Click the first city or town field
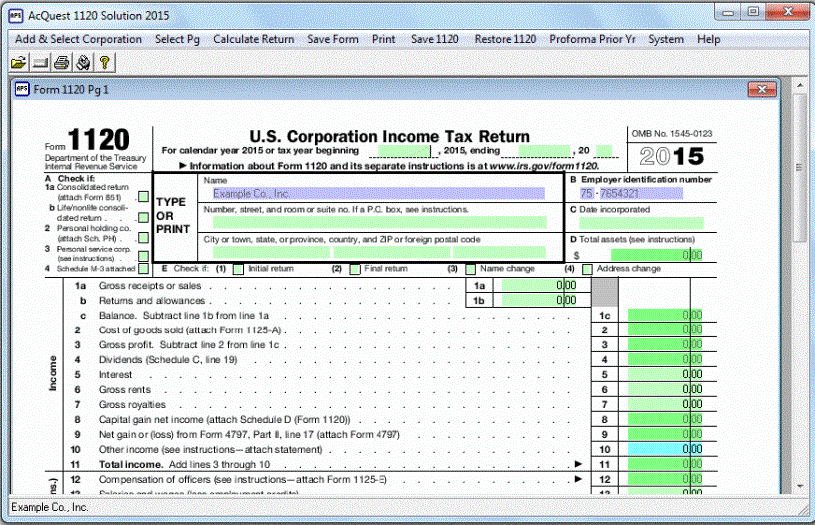Image resolution: width=815 pixels, height=525 pixels. pyautogui.click(x=271, y=253)
